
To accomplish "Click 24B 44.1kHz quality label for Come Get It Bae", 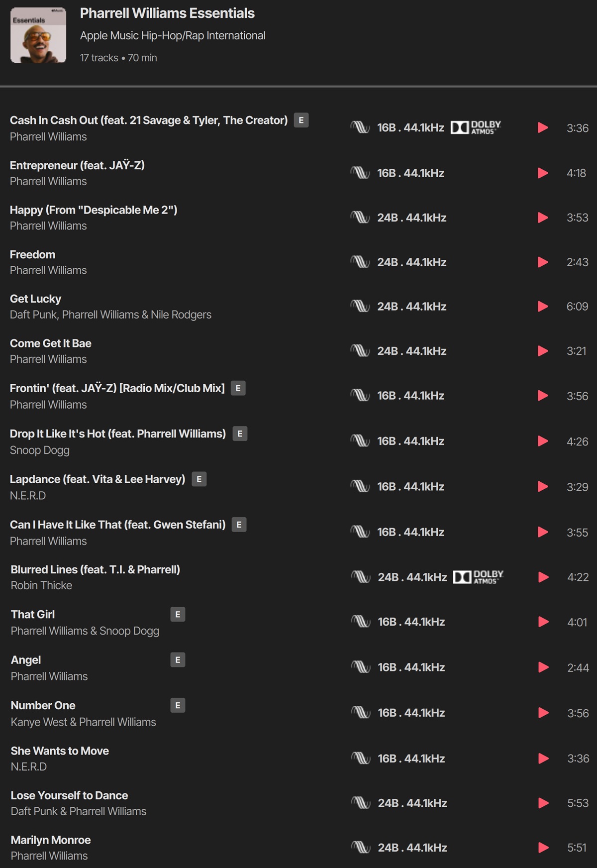I will point(412,351).
